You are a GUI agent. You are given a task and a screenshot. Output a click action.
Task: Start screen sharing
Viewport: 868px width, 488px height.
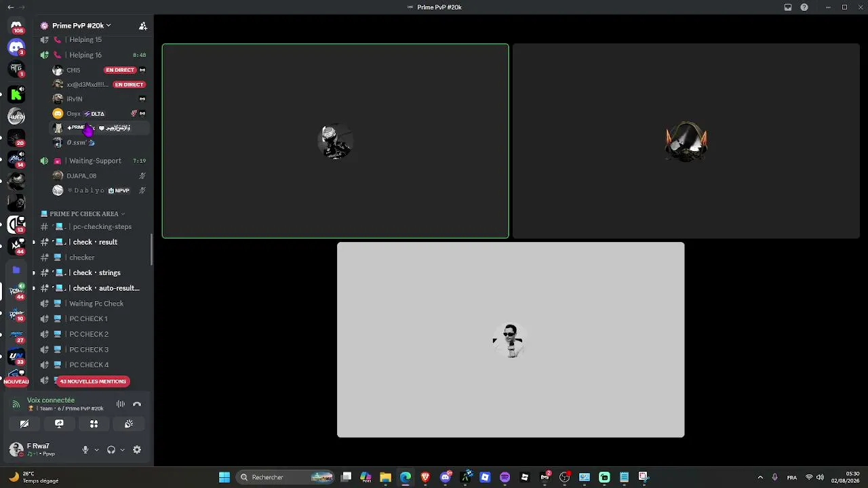tap(59, 424)
